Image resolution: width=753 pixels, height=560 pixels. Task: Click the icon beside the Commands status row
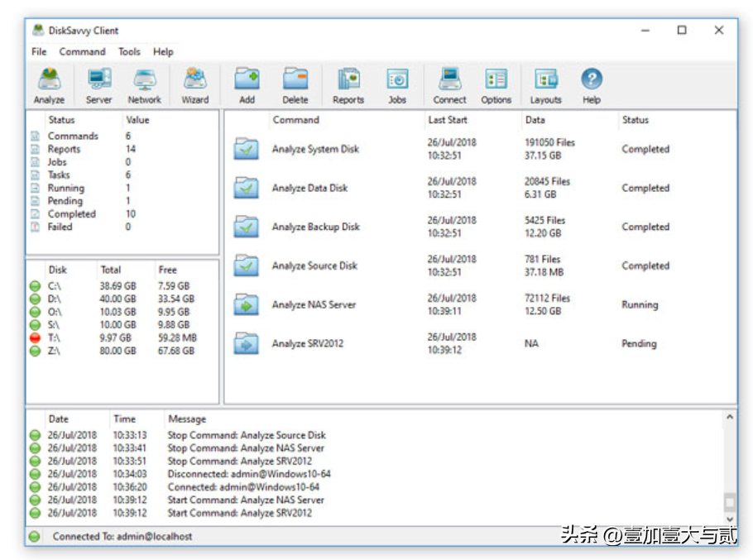point(35,136)
